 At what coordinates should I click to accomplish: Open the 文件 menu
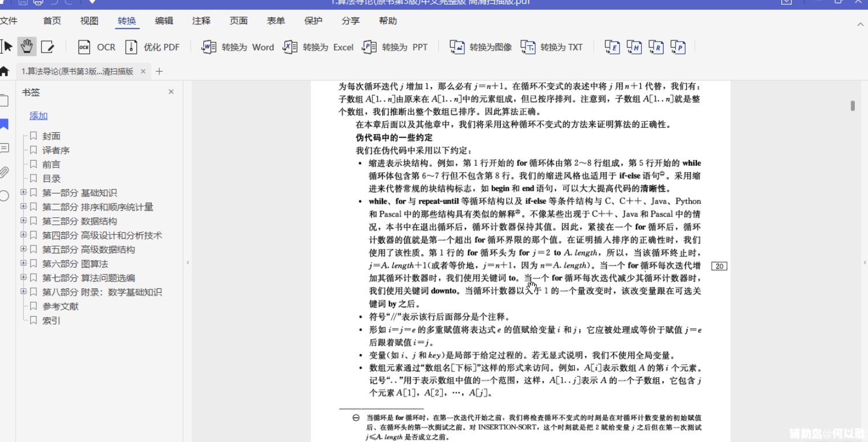(x=9, y=21)
